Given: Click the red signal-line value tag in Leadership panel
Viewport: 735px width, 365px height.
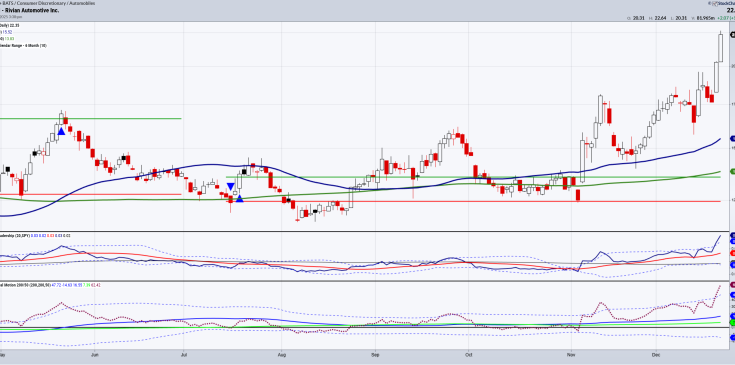Looking at the screenshot, I should coord(733,253).
